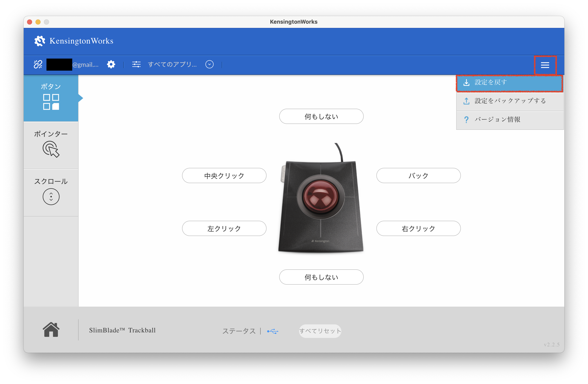This screenshot has width=588, height=384.
Task: Click the バック assignment button
Action: point(418,176)
